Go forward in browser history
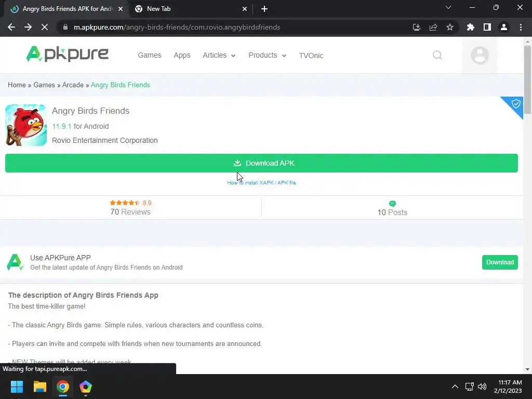532x399 pixels. coord(28,27)
